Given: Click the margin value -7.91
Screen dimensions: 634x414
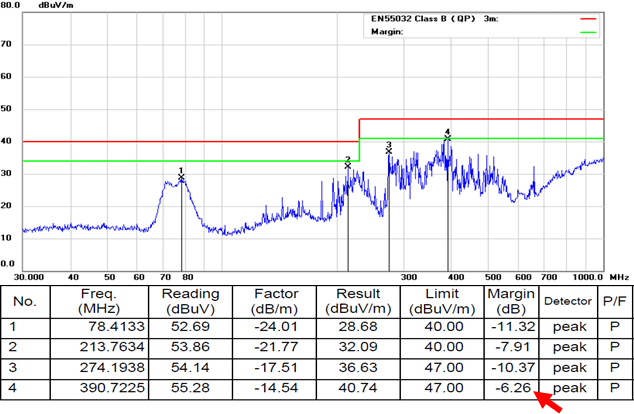Looking at the screenshot, I should coord(513,347).
